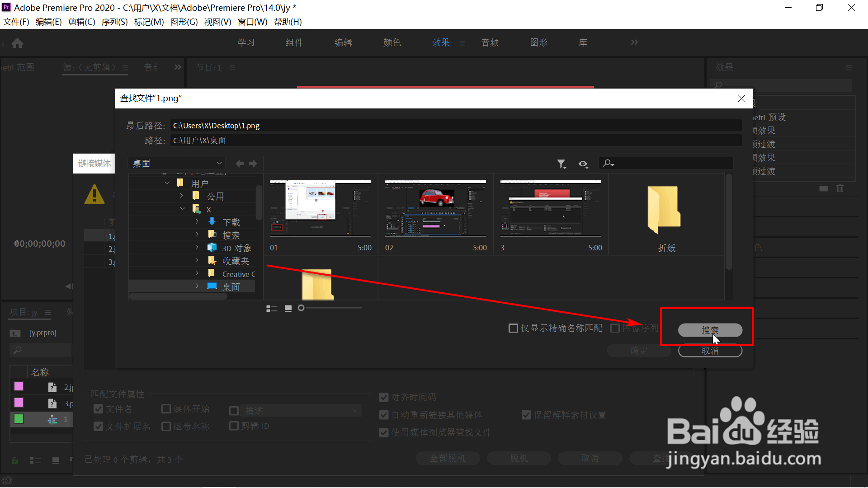
Task: Open the Effects panel menu icon
Action: pyautogui.click(x=849, y=68)
